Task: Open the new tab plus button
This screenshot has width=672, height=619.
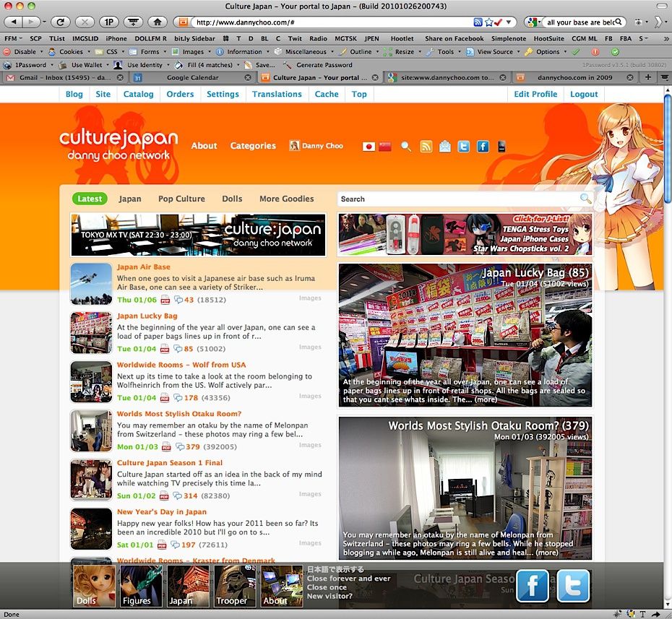Action: click(648, 77)
